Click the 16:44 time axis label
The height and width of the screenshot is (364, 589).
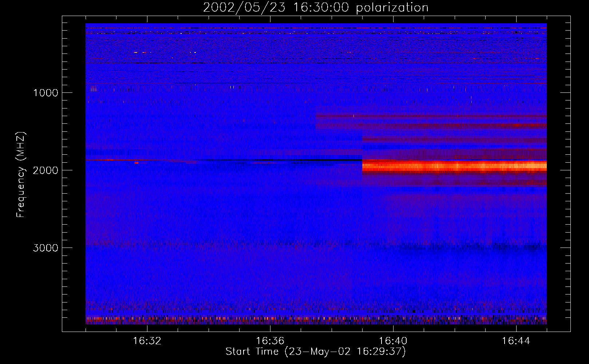click(x=516, y=341)
